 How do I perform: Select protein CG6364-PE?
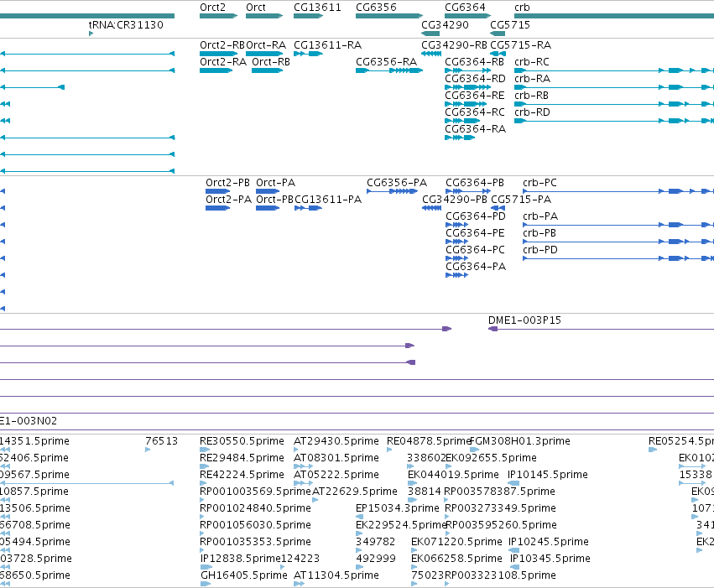pyautogui.click(x=457, y=242)
